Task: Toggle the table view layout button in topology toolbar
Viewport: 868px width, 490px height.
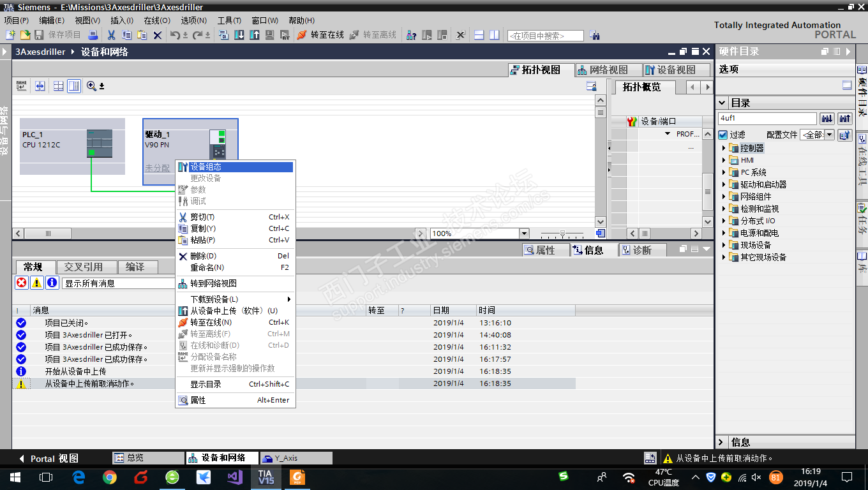Action: point(59,85)
